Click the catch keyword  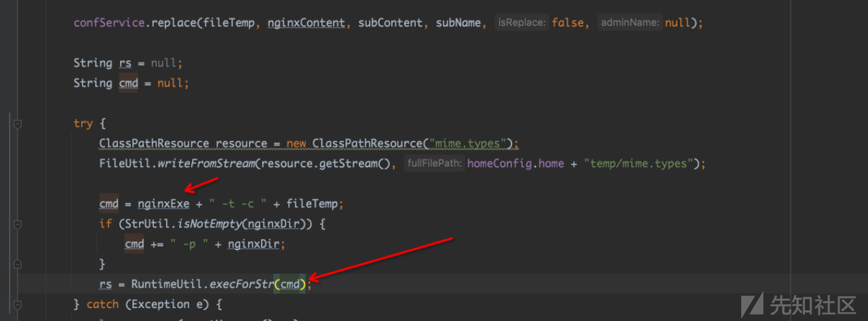point(102,304)
